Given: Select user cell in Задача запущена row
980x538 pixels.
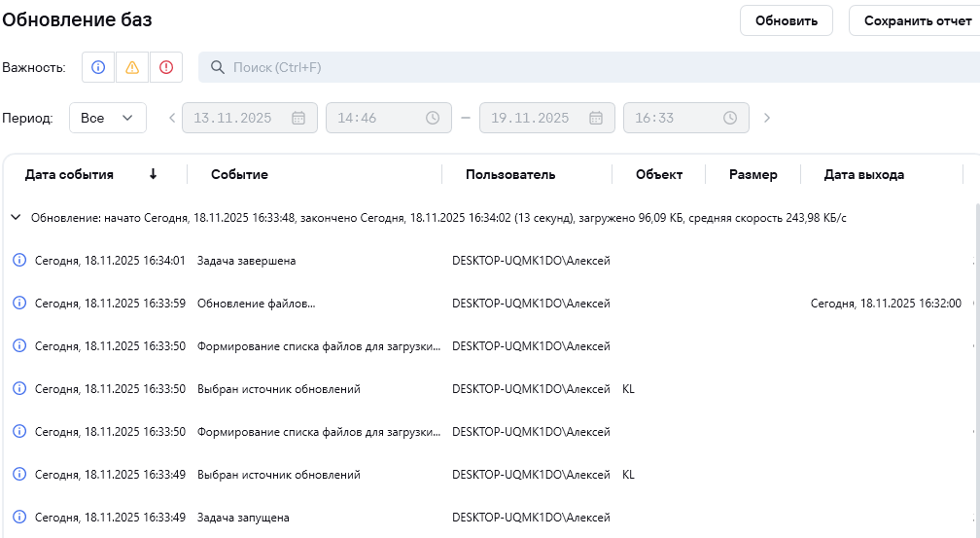Looking at the screenshot, I should coord(531,518).
